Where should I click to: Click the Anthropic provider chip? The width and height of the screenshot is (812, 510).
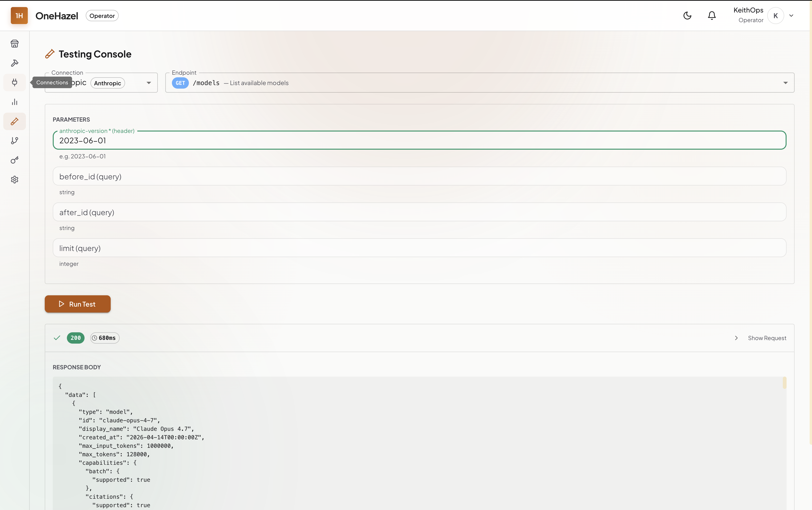[x=108, y=83]
